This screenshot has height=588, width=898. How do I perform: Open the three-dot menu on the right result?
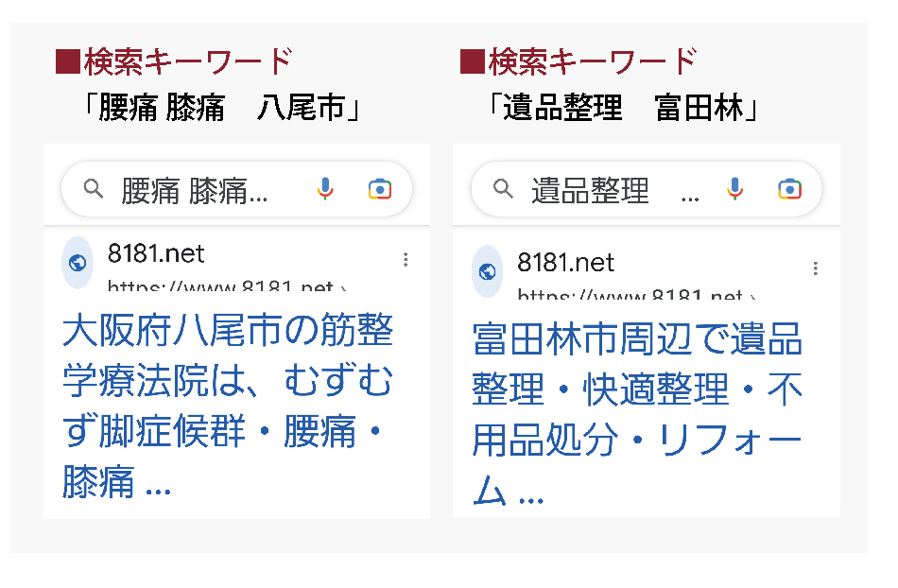point(816,268)
